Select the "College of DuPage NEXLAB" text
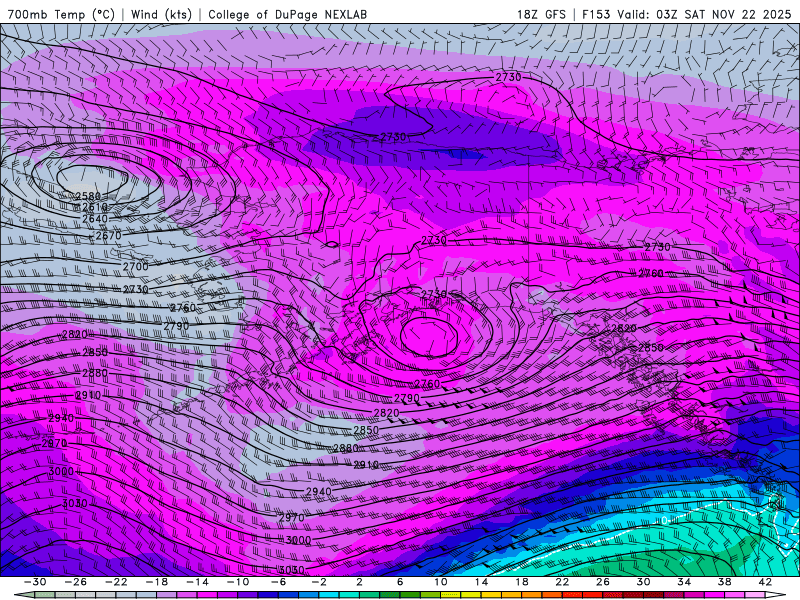 tap(287, 14)
